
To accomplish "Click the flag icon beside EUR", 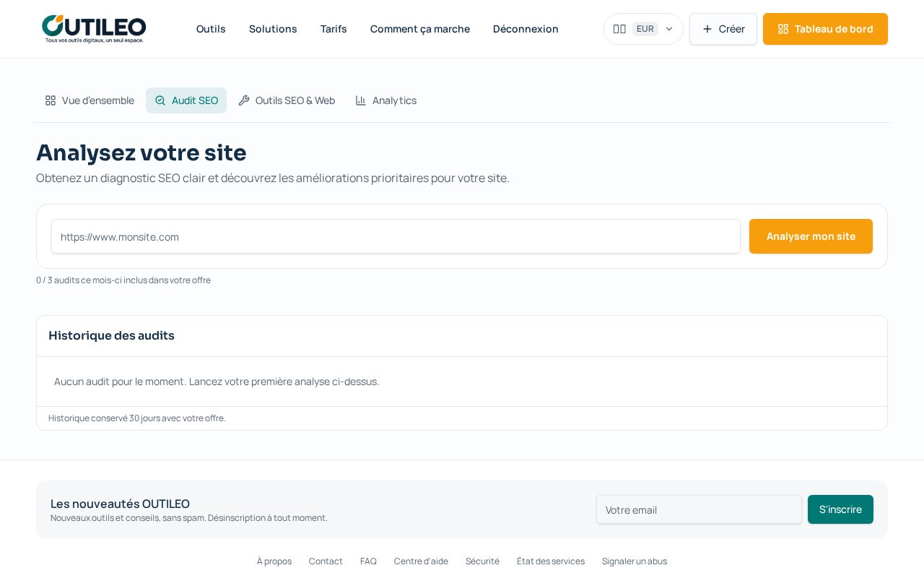I will (x=619, y=29).
